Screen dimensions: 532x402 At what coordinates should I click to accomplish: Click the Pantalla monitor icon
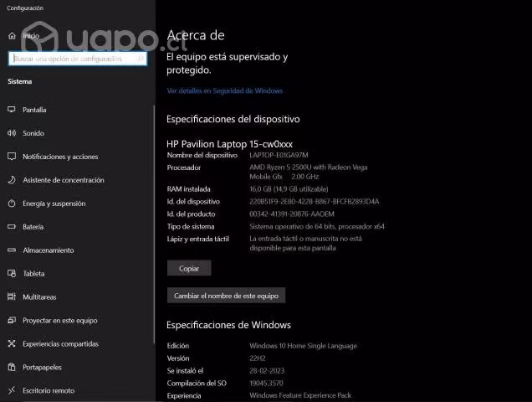[x=12, y=110]
